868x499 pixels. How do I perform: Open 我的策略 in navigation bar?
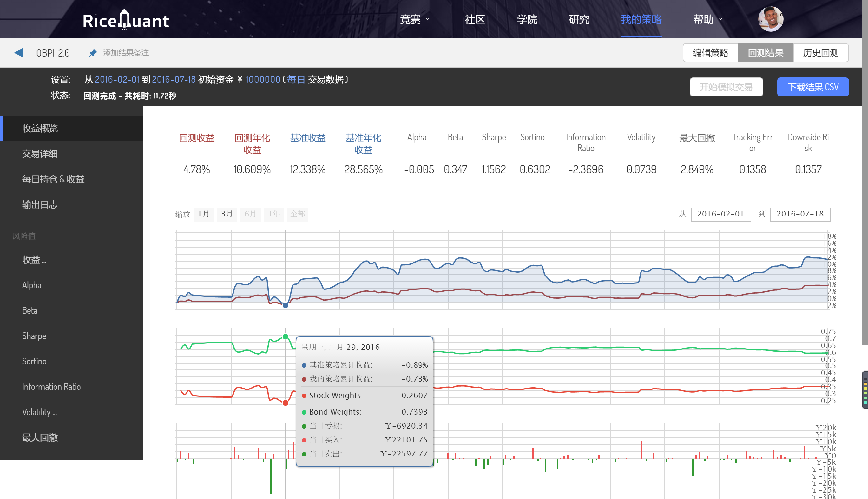(641, 19)
